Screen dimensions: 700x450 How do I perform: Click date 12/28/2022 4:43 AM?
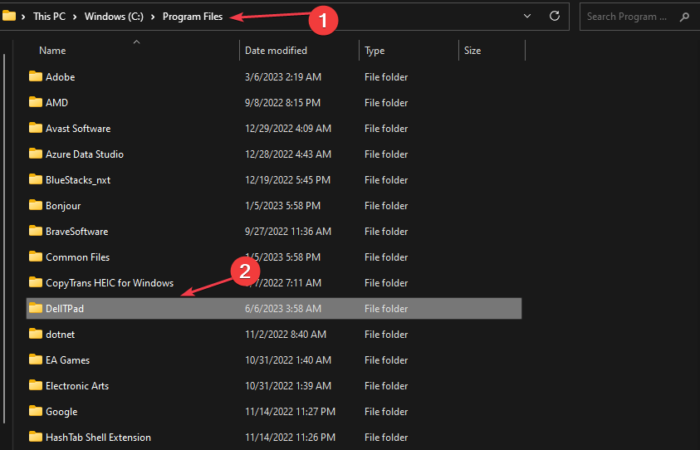coord(288,154)
